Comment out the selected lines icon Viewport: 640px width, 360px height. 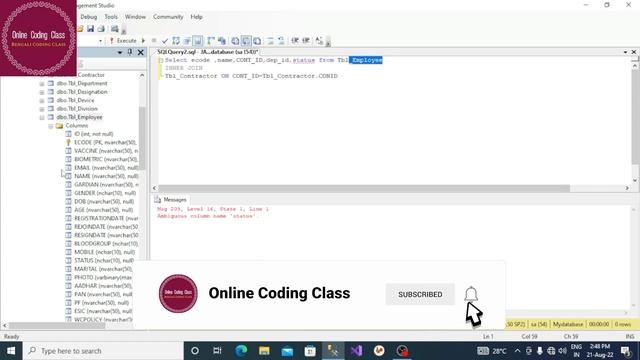[270, 40]
